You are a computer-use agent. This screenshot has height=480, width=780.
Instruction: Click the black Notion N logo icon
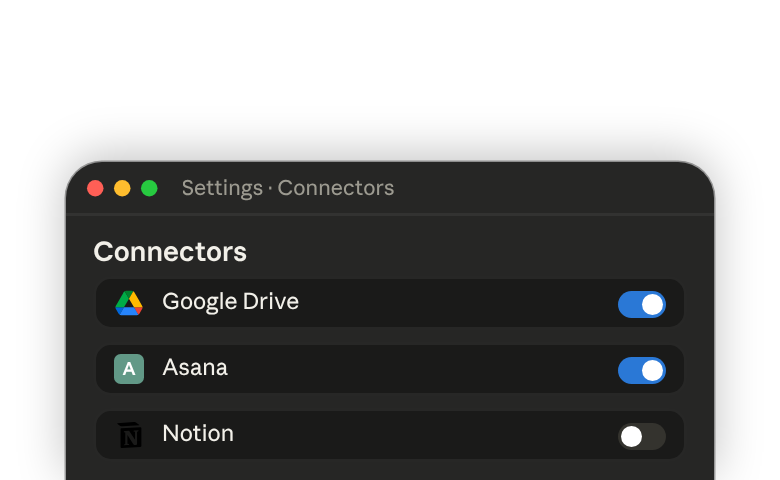click(x=130, y=435)
